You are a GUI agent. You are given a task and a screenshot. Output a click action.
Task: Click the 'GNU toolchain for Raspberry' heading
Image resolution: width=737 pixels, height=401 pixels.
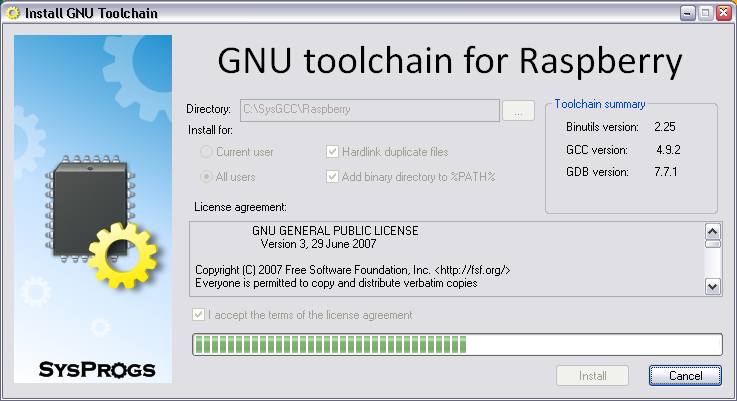tap(450, 61)
